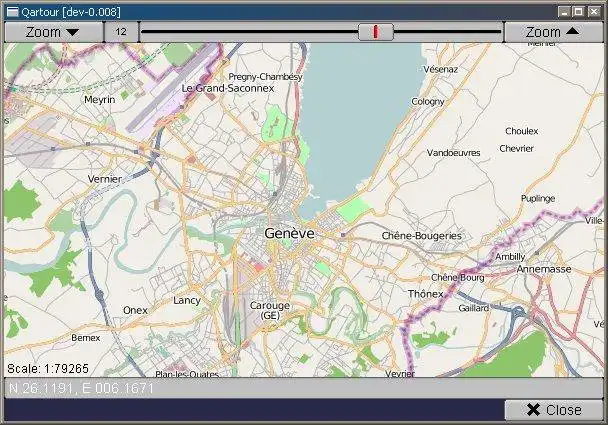This screenshot has width=608, height=425.
Task: Click the Pregny-Chambésy map label
Action: pyautogui.click(x=265, y=77)
